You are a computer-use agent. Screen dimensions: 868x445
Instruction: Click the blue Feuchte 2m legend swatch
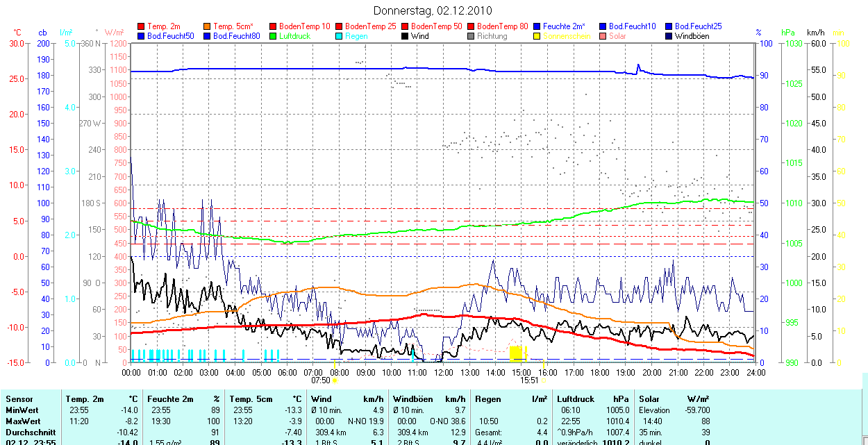tap(537, 26)
